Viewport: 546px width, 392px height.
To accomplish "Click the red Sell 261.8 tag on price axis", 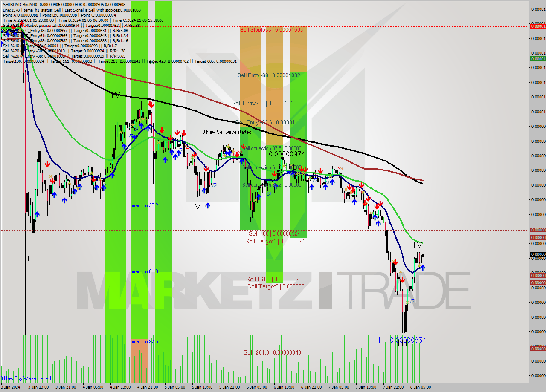I will point(537,349).
